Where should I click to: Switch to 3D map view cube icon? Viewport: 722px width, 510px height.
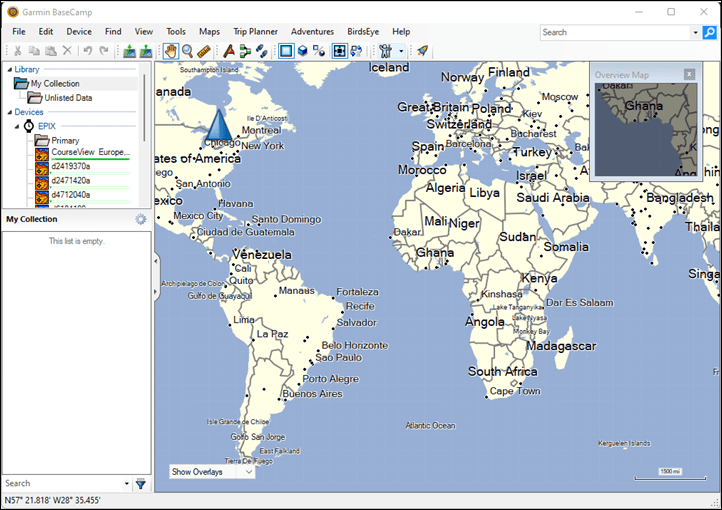303,51
